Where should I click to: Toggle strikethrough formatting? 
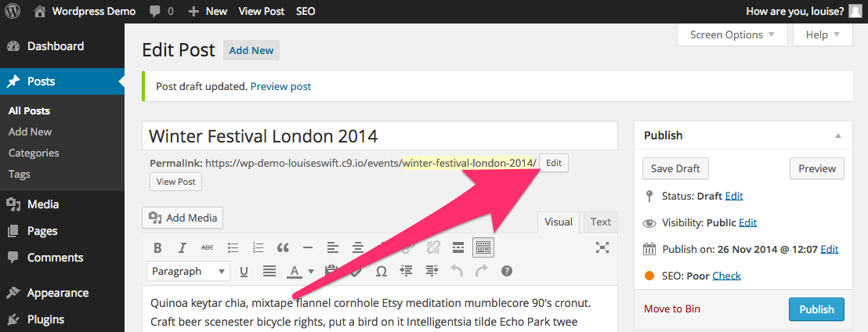(x=207, y=247)
